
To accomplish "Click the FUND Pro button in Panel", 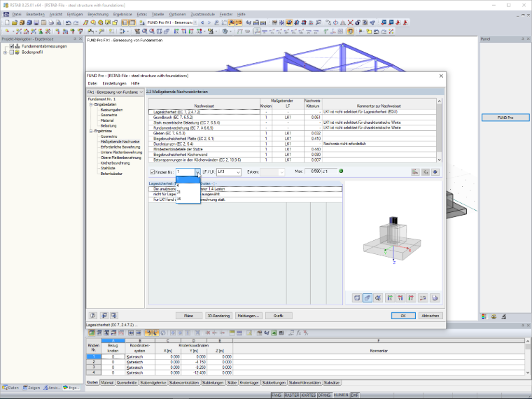I will 505,118.
